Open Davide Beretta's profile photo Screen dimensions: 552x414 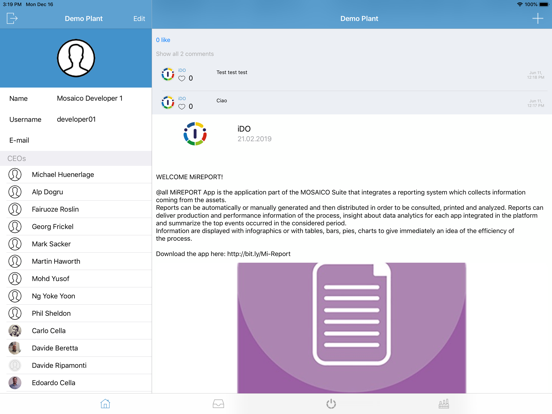(15, 348)
